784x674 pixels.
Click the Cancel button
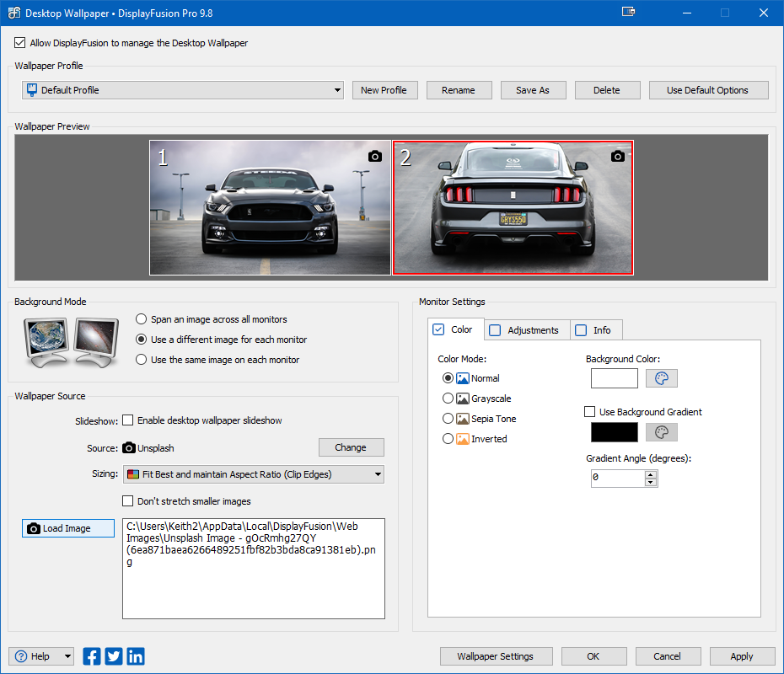pos(668,656)
